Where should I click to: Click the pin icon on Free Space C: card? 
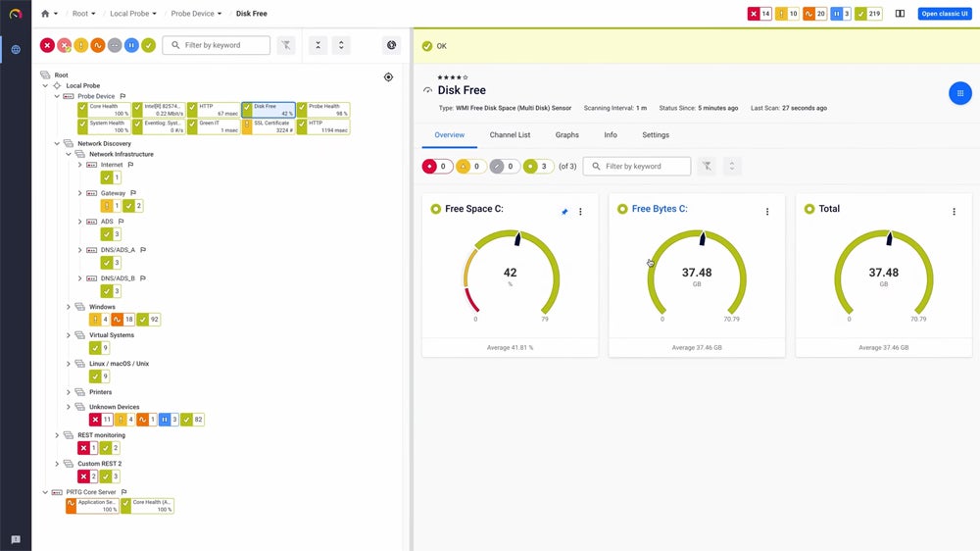(x=564, y=212)
